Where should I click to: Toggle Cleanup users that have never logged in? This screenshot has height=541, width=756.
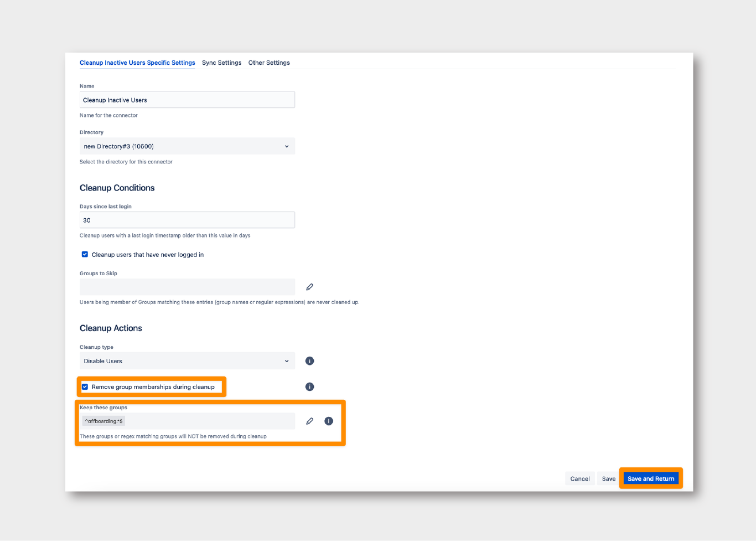85,255
